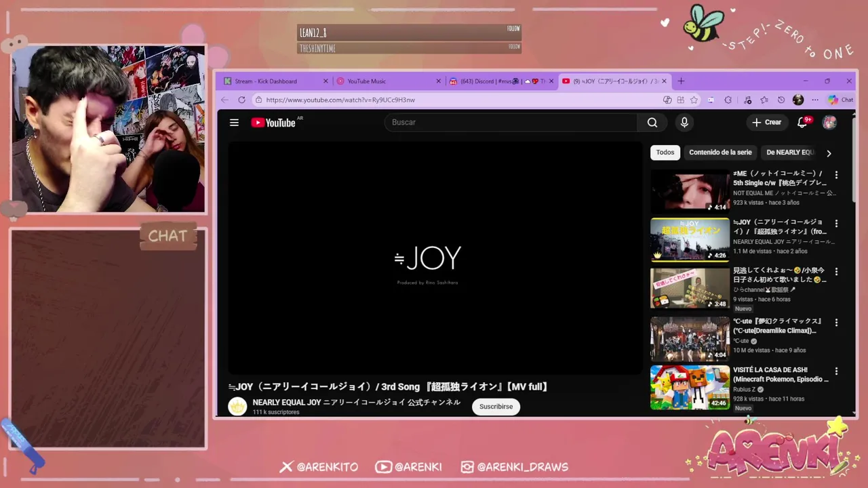The image size is (868, 488).
Task: Open browser history clock icon
Action: 781,100
